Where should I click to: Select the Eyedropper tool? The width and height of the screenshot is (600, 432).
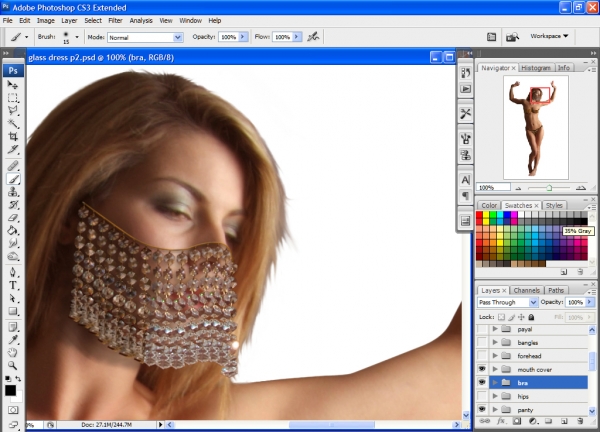(13, 340)
